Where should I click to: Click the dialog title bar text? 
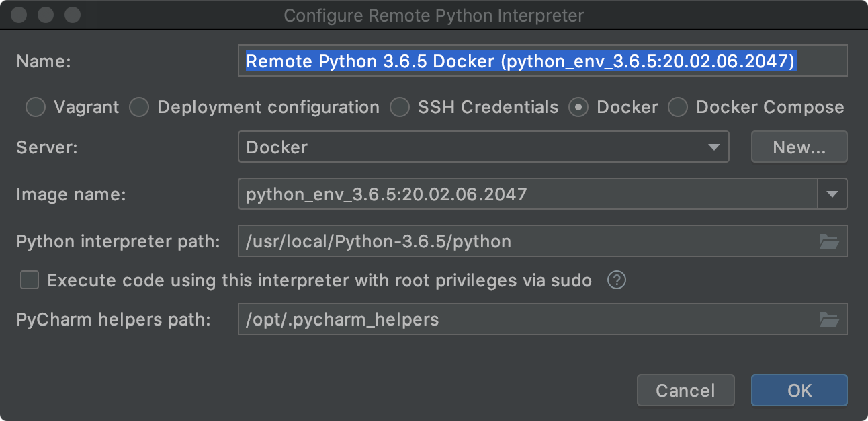pos(433,15)
